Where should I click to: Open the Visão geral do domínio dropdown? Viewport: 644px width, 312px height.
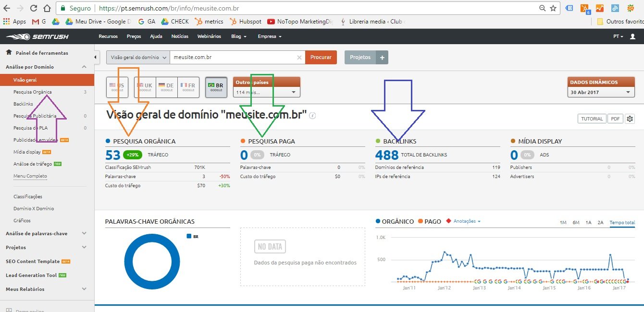138,57
